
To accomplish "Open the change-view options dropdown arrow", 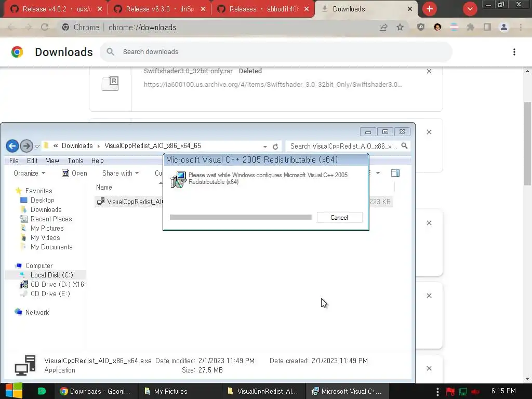I will coord(378,173).
